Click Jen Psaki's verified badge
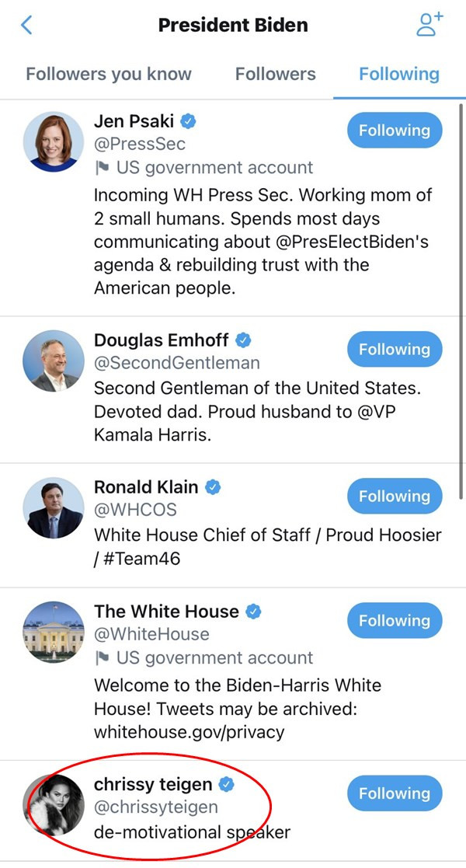Screen dimensions: 466x868 pos(188,120)
